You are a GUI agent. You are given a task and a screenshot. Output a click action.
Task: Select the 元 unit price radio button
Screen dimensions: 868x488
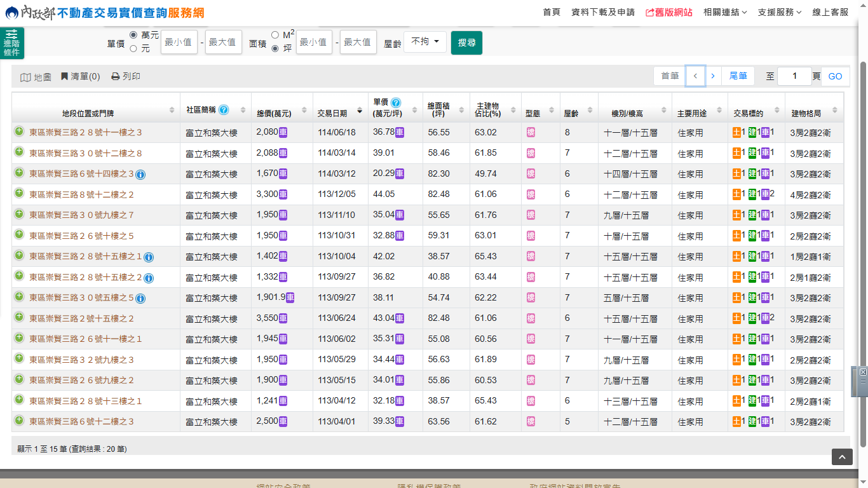(133, 48)
